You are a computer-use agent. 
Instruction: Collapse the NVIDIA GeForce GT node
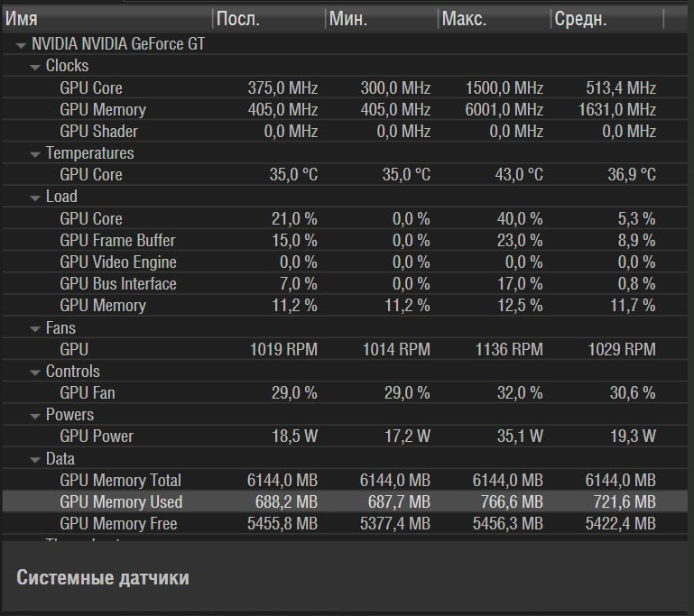(x=21, y=45)
